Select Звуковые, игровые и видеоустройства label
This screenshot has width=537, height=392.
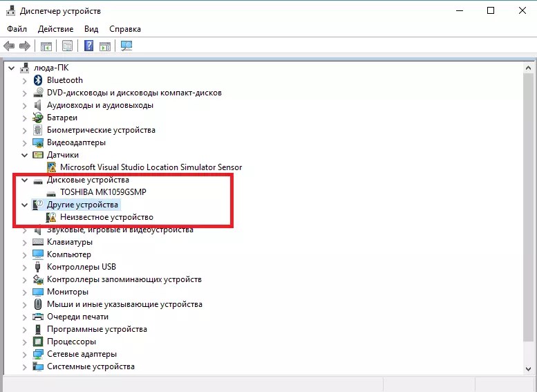pyautogui.click(x=120, y=230)
